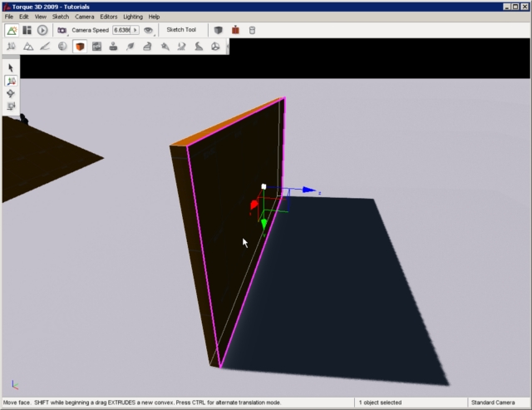Viewport: 532px width, 410px height.
Task: Click the dark convex box shape icon
Action: pos(218,30)
